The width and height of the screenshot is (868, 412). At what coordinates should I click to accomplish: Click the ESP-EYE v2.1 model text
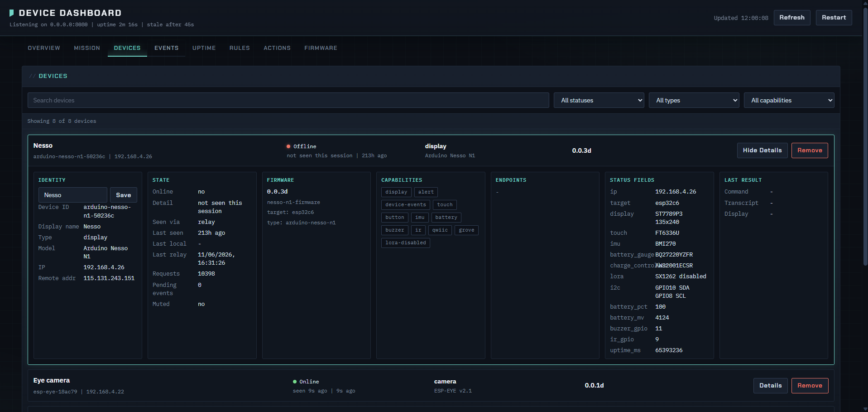tap(453, 391)
